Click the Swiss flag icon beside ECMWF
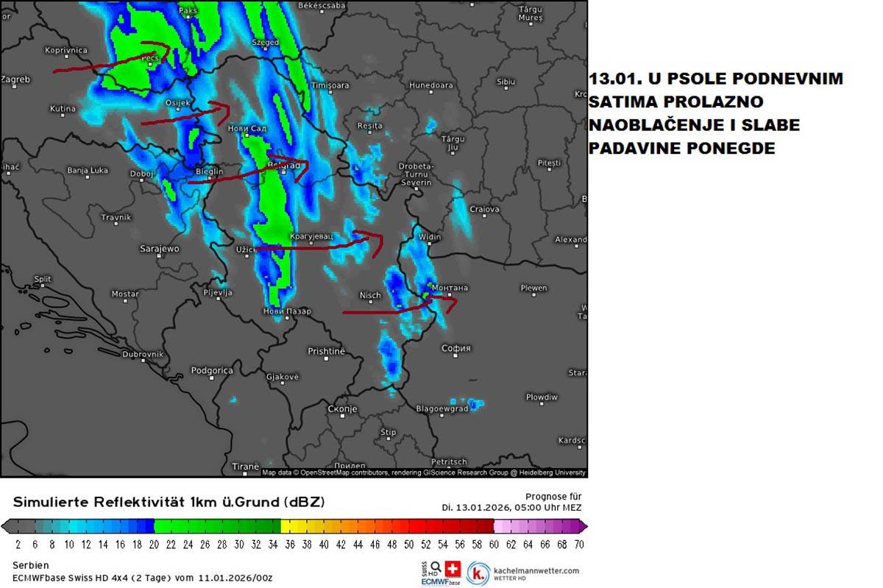The height and width of the screenshot is (588, 883). [x=452, y=570]
